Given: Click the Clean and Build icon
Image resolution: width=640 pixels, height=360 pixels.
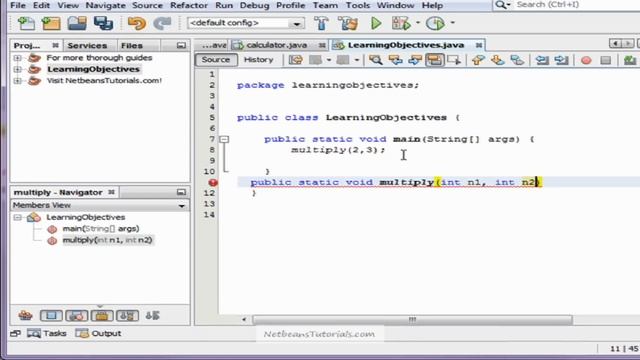Looking at the screenshot, I should (348, 23).
